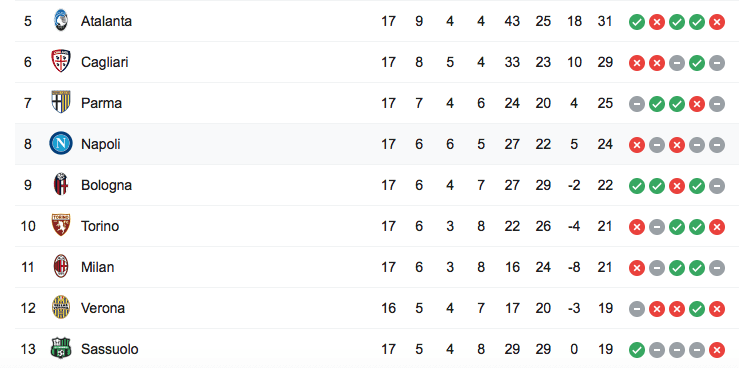Image resolution: width=739 pixels, height=368 pixels.
Task: Click Sassuolo's last red loss form icon
Action: pyautogui.click(x=717, y=350)
